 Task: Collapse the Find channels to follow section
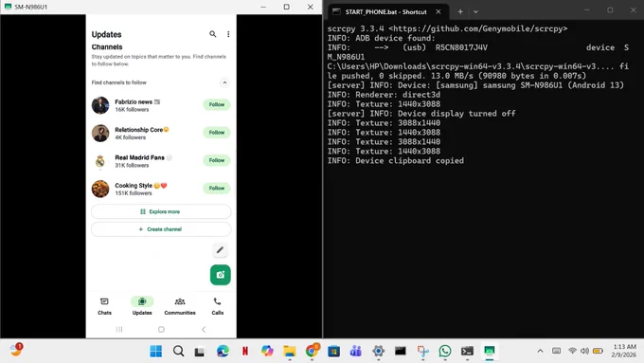point(224,82)
